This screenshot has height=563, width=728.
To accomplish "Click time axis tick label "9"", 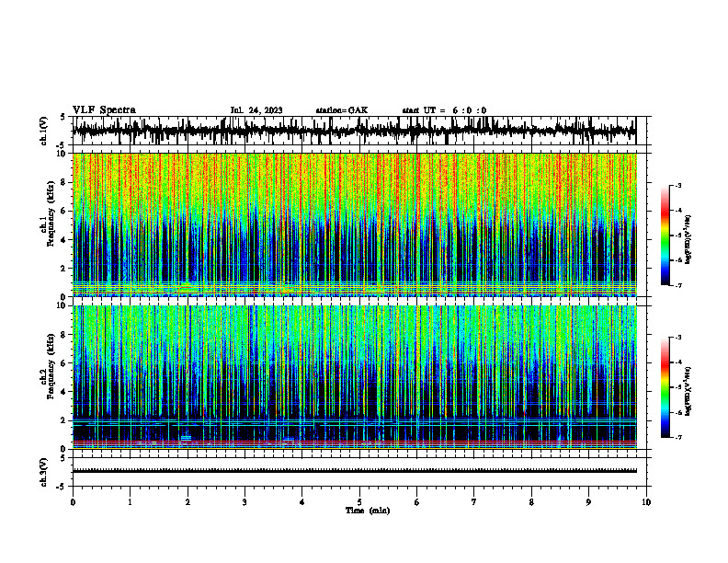I will tap(588, 502).
